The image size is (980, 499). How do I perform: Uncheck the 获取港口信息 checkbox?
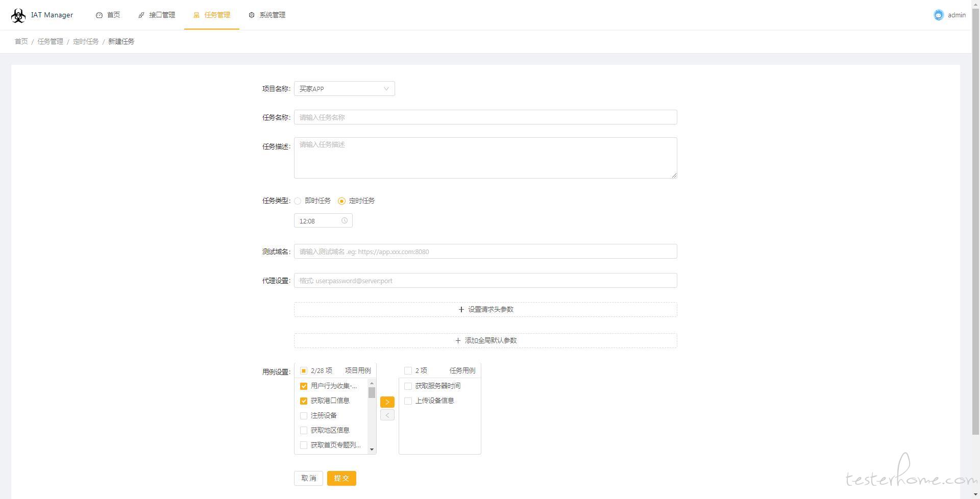point(304,401)
